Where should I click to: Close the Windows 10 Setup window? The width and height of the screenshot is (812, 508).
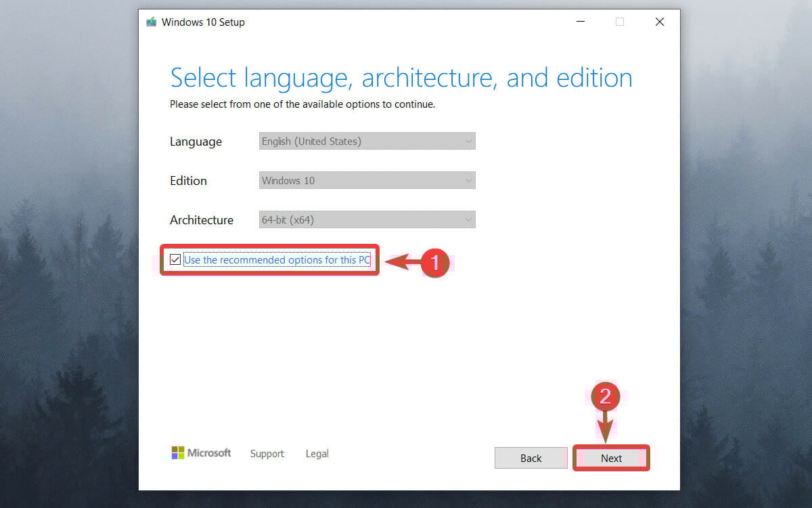click(x=660, y=22)
